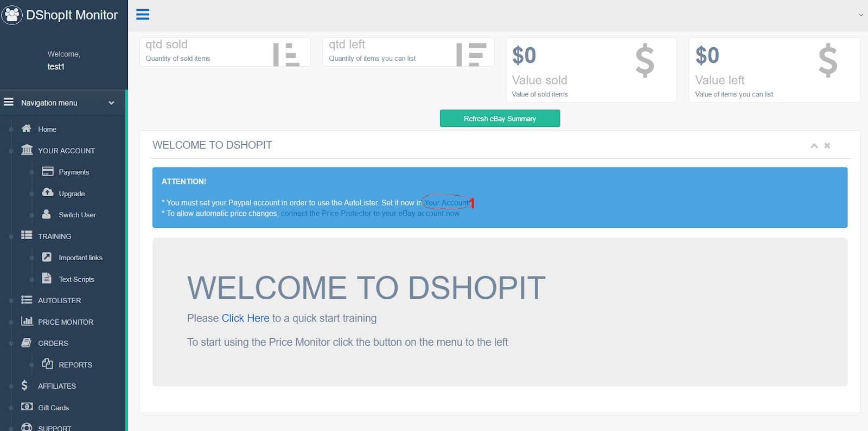Click Quantity of items you can list
This screenshot has width=868, height=431.
[372, 59]
